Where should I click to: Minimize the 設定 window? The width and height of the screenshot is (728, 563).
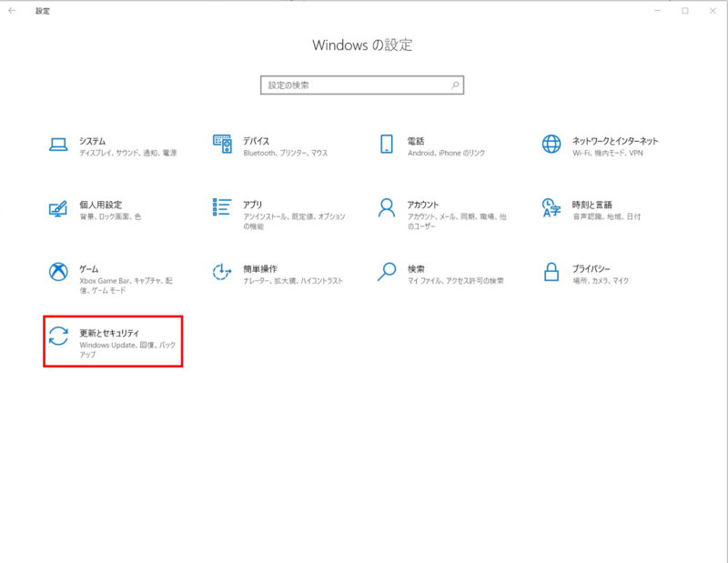(x=657, y=11)
